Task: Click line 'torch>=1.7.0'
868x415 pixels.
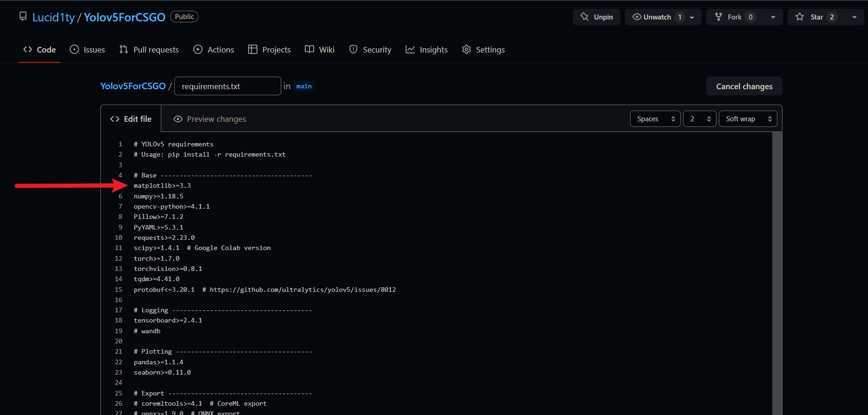Action: 157,258
